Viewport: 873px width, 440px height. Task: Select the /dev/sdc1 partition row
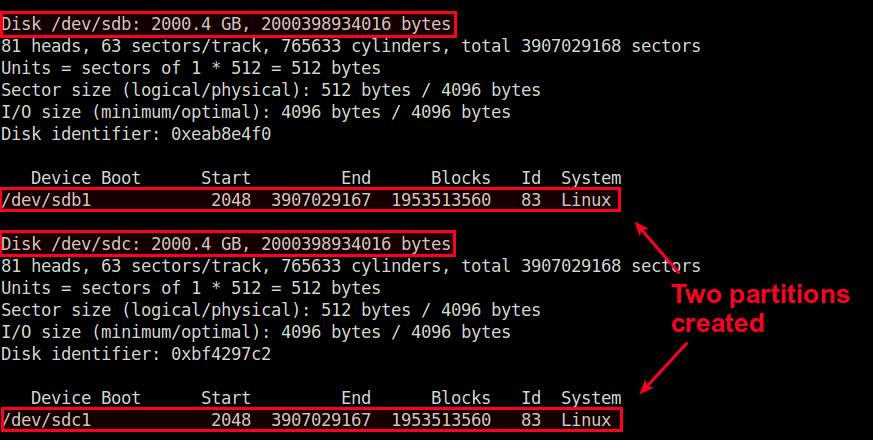pos(310,420)
